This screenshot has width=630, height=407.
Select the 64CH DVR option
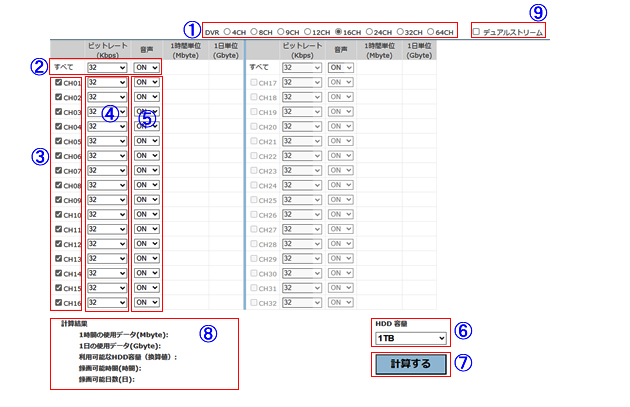pyautogui.click(x=431, y=31)
